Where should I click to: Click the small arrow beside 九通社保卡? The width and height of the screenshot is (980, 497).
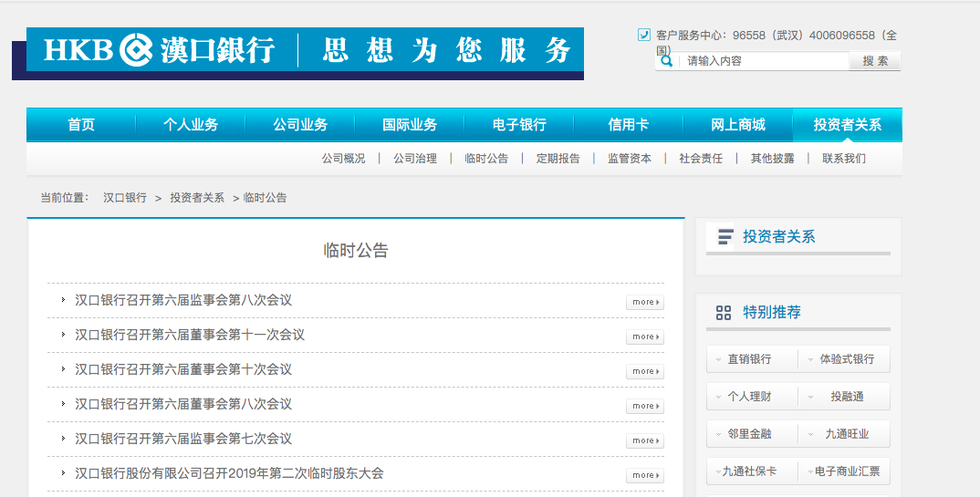[x=719, y=472]
